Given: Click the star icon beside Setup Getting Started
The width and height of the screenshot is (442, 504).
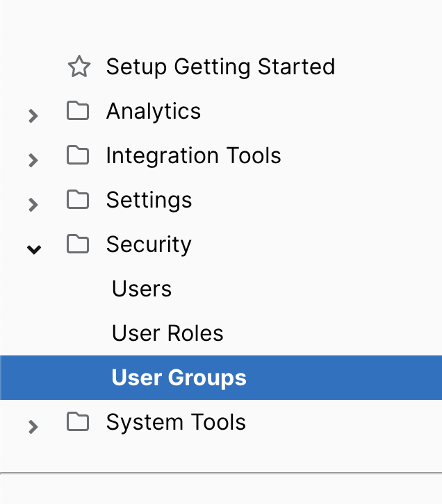Looking at the screenshot, I should click(79, 67).
